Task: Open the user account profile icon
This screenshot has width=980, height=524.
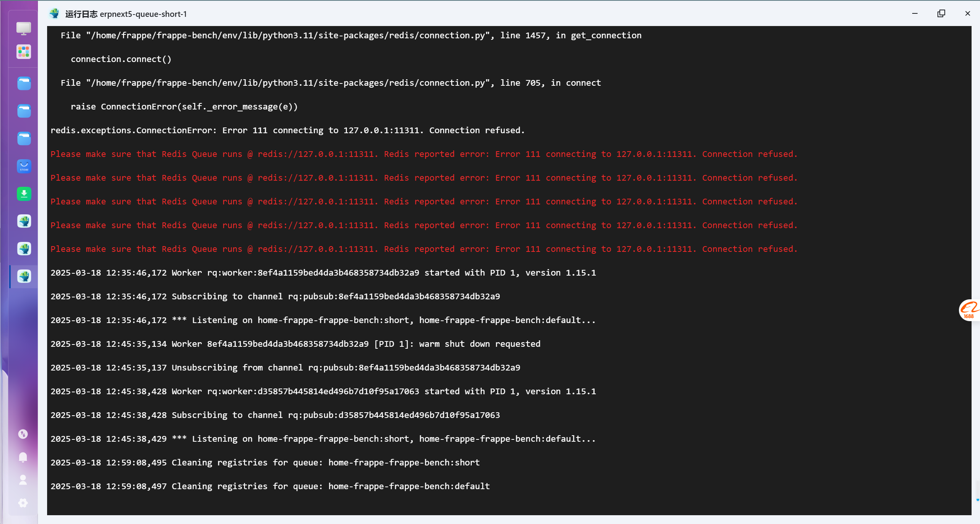Action: (x=23, y=480)
